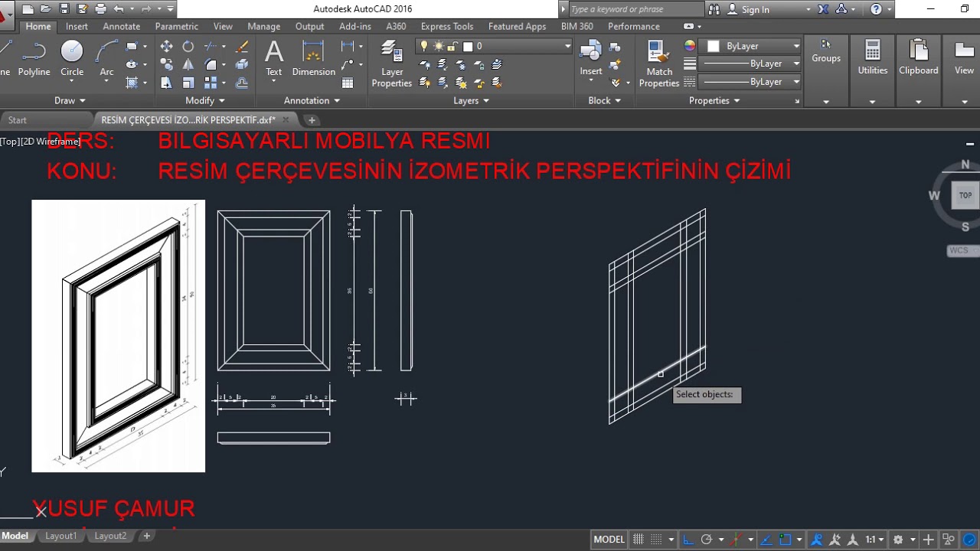
Task: Activate the Copy tool in Modify
Action: coord(166,65)
